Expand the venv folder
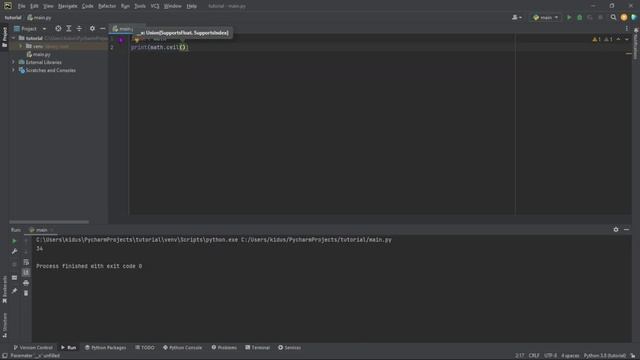This screenshot has height=360, width=640. point(21,46)
